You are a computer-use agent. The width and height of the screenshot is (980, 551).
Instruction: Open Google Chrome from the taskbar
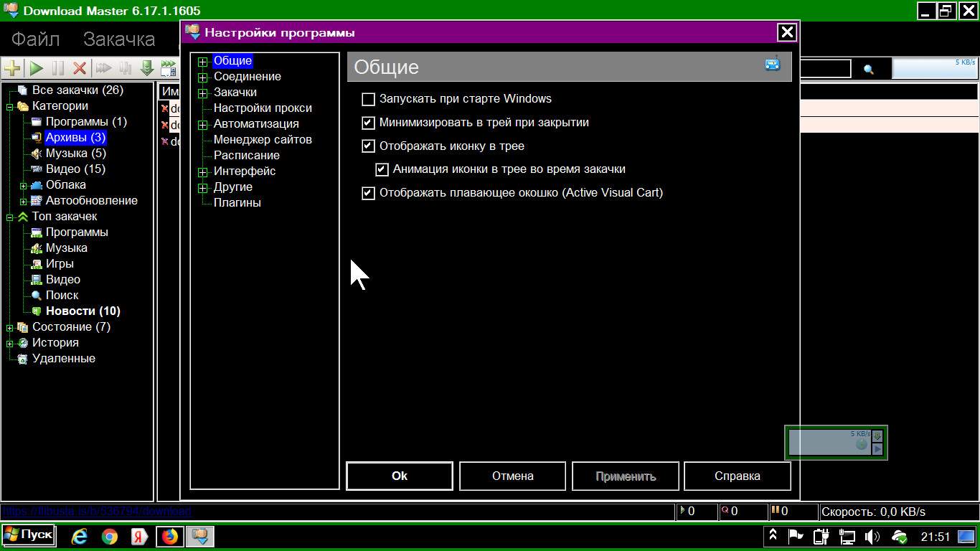click(110, 536)
